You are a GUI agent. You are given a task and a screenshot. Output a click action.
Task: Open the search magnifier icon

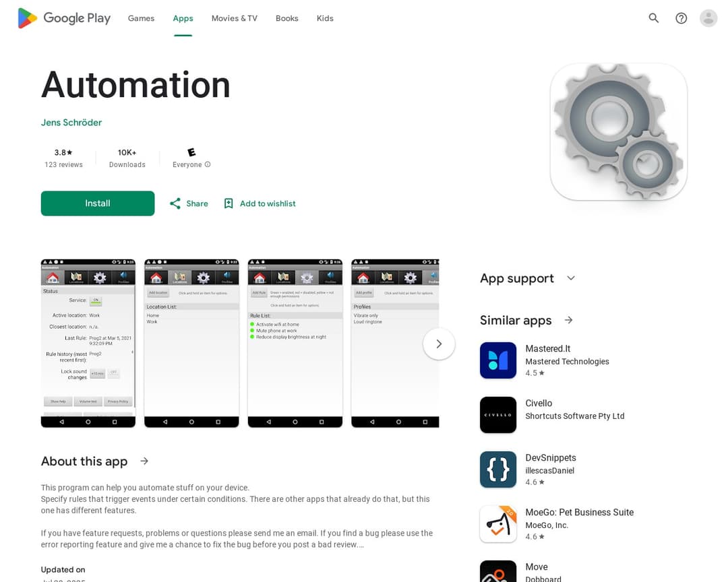pos(653,18)
